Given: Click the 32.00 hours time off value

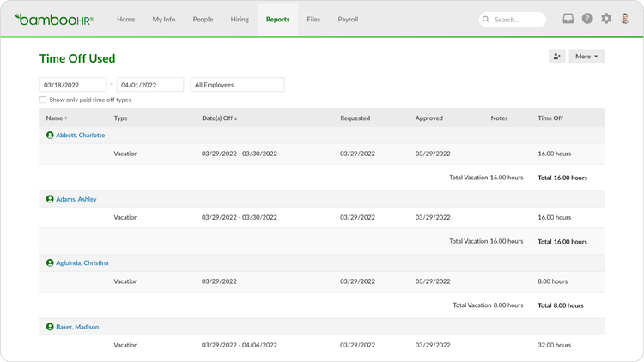Looking at the screenshot, I should tap(555, 345).
